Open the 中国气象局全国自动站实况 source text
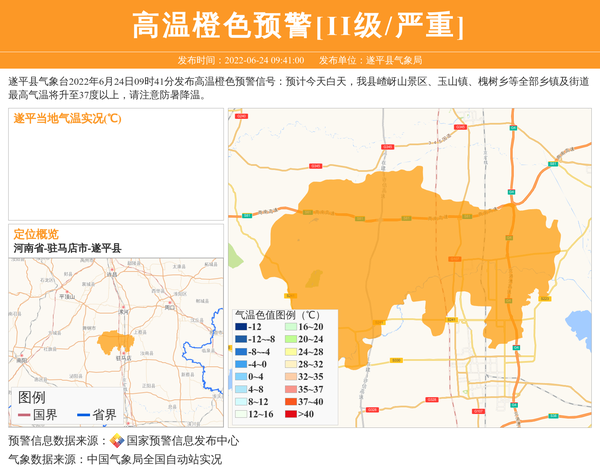Screen dimensions: 600x471 pyautogui.click(x=154, y=460)
